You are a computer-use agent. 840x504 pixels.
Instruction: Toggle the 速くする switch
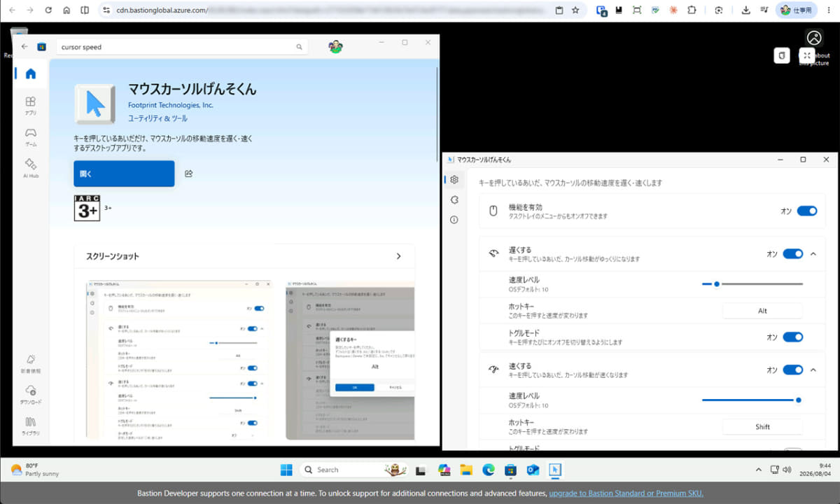(793, 370)
